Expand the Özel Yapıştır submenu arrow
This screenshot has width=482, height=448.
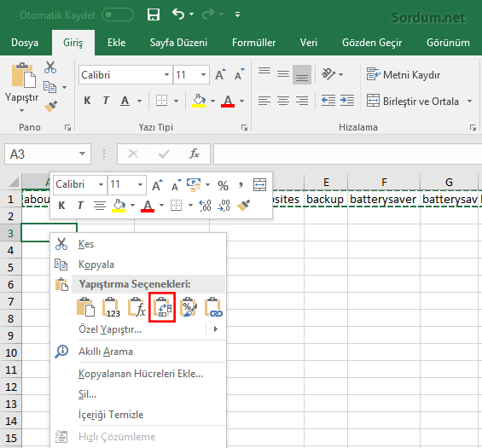click(216, 329)
